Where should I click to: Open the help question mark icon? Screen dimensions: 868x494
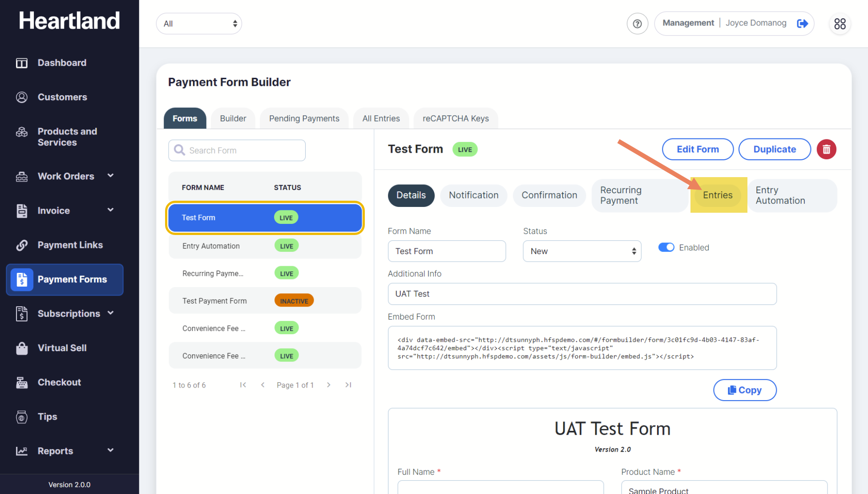point(637,24)
